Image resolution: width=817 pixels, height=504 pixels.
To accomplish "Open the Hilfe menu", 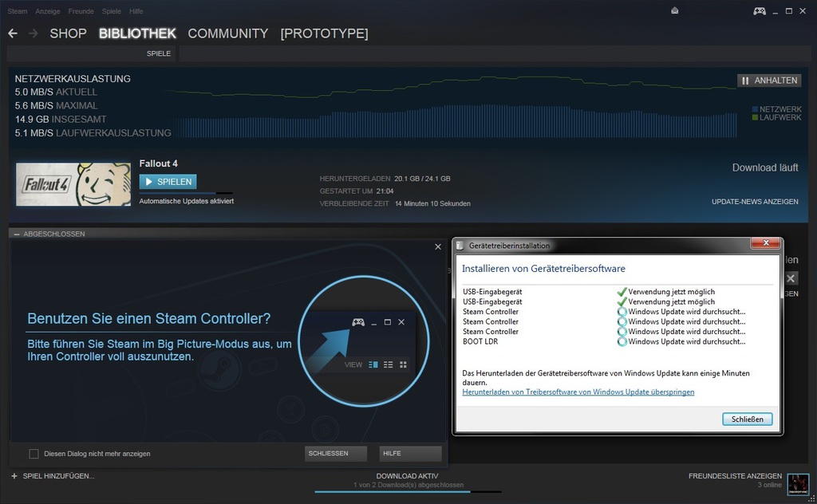I will coord(136,11).
